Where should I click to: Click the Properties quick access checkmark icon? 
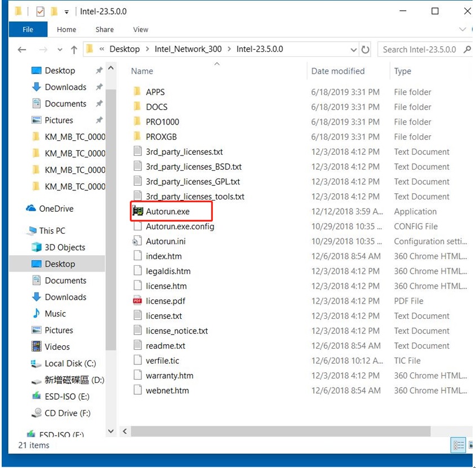click(40, 11)
